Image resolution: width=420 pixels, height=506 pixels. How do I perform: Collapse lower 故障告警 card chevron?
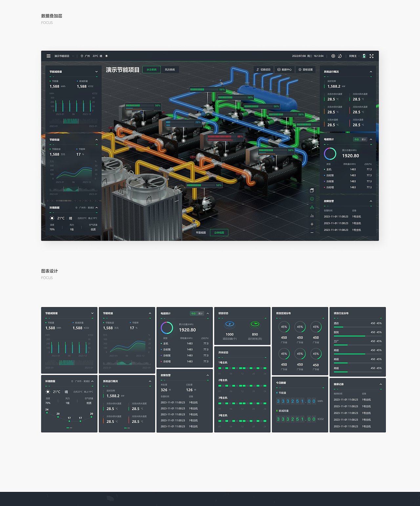208,375
